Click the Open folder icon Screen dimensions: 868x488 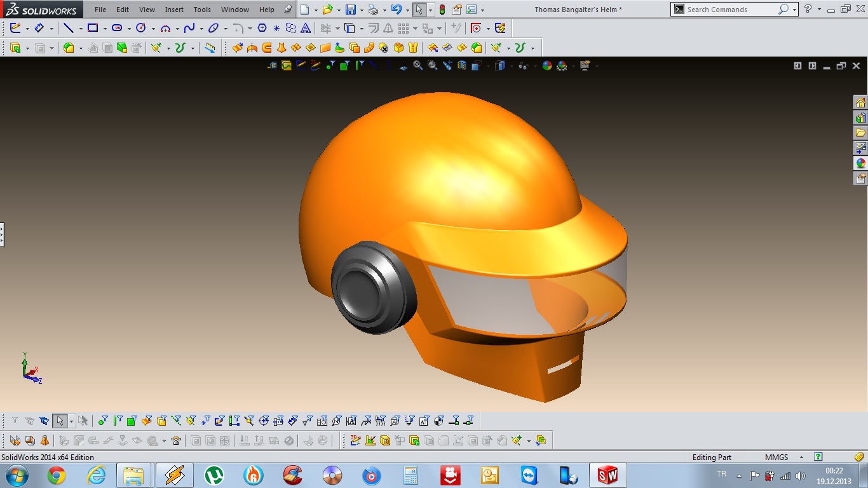coord(327,10)
